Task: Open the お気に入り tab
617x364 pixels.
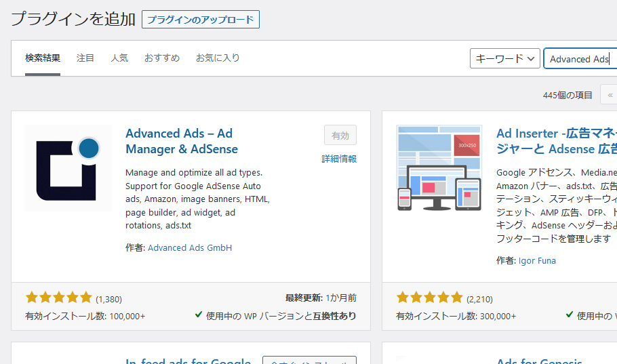Action: pyautogui.click(x=218, y=58)
